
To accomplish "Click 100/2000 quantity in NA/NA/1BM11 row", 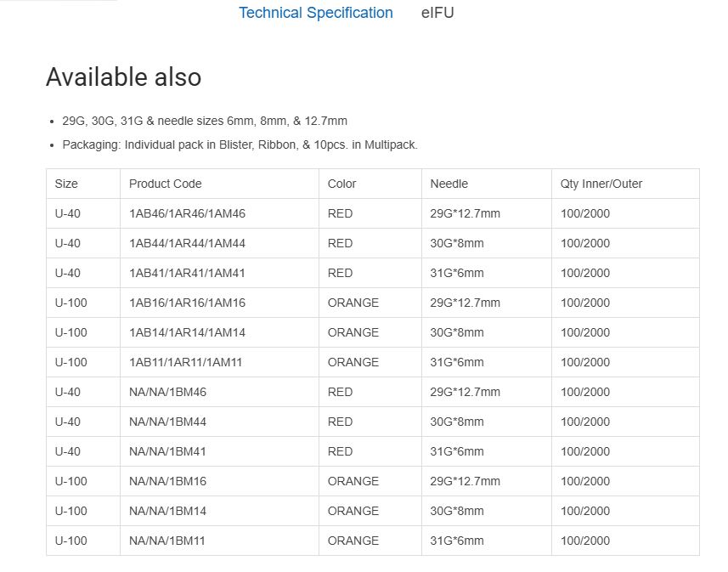I will pyautogui.click(x=585, y=541).
